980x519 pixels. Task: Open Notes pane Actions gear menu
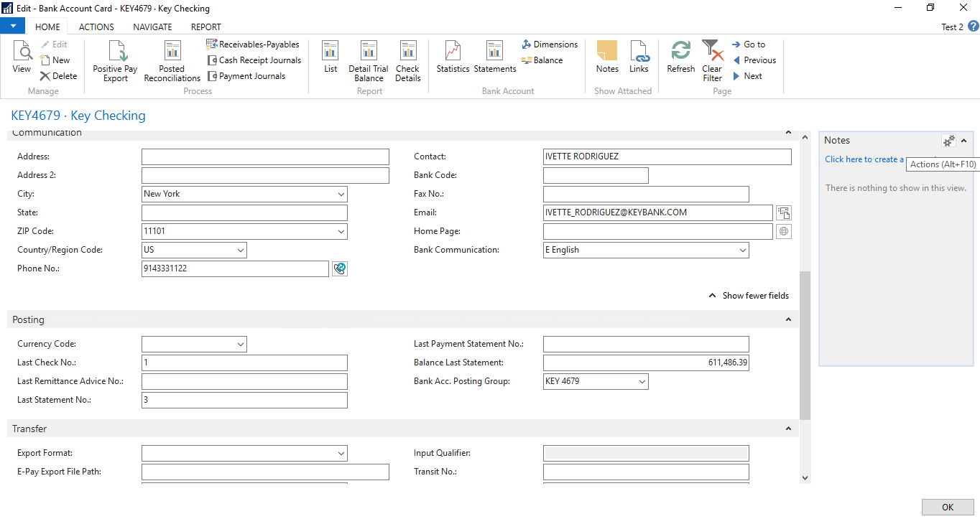click(x=949, y=141)
